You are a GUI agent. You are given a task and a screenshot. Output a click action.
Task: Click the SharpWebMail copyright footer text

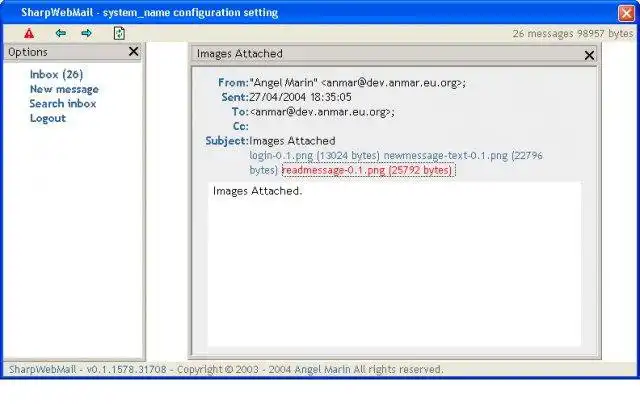click(x=226, y=370)
